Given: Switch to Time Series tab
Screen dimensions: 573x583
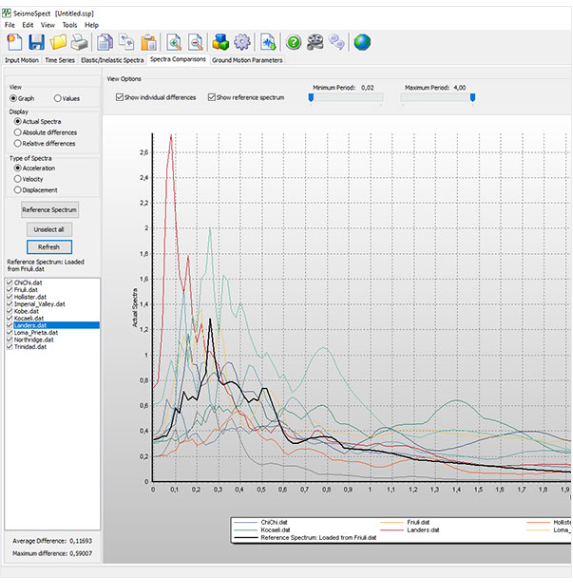Looking at the screenshot, I should click(x=59, y=60).
